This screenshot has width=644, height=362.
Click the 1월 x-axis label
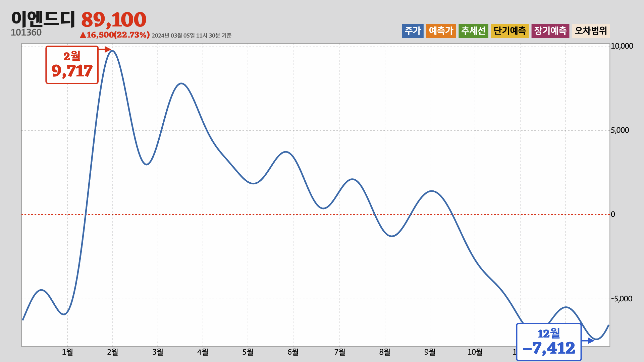67,352
